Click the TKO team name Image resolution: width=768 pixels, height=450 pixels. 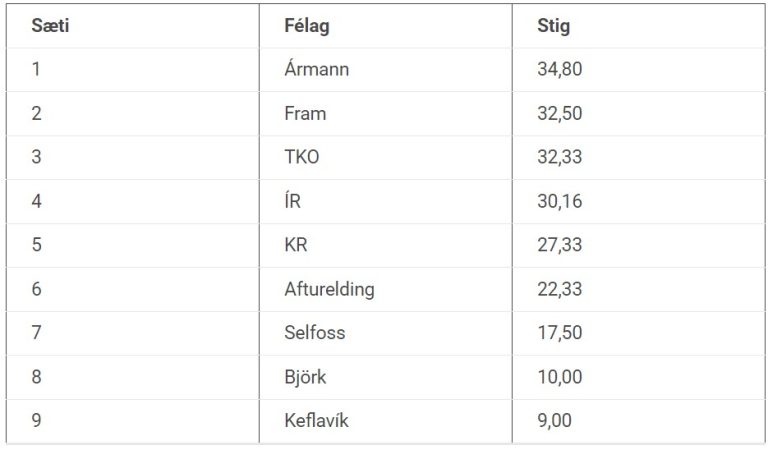(x=302, y=158)
